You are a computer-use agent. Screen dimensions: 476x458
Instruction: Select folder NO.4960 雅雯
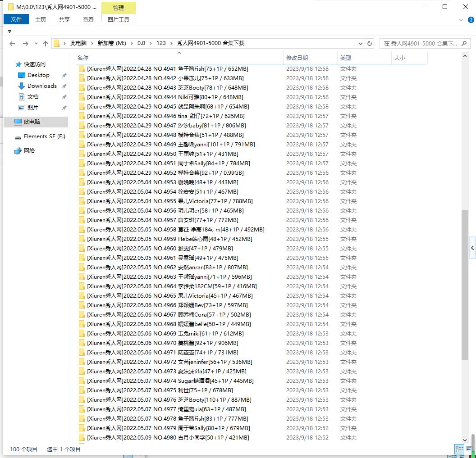pos(160,249)
